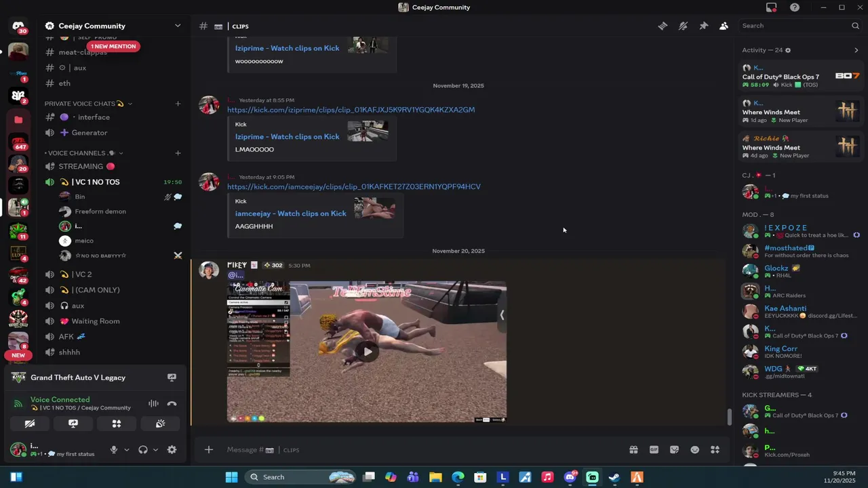The height and width of the screenshot is (488, 868).
Task: Disconnect from voice with phone icon
Action: click(172, 403)
